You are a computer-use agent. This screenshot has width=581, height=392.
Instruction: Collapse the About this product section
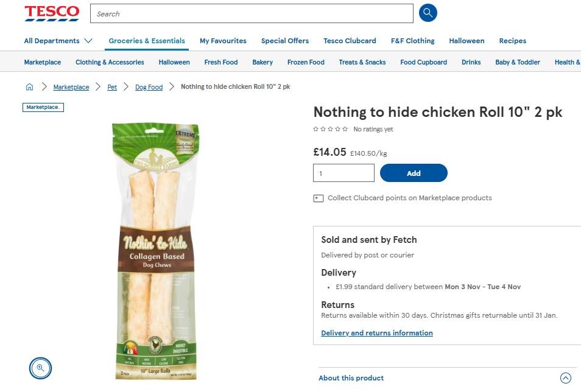(565, 378)
